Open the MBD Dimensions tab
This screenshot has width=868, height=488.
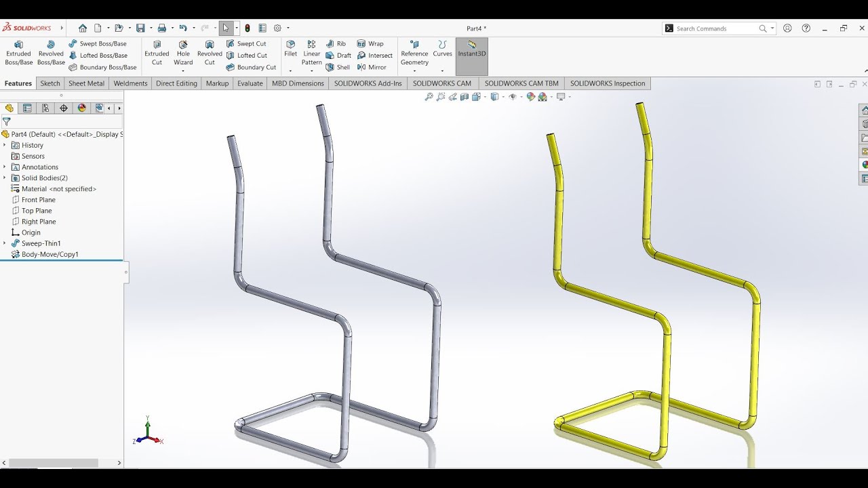298,83
